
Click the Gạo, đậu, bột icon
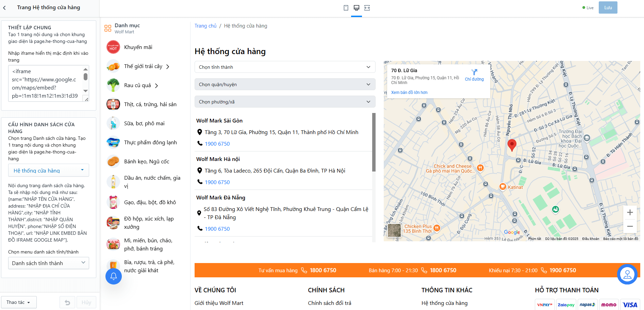113,202
